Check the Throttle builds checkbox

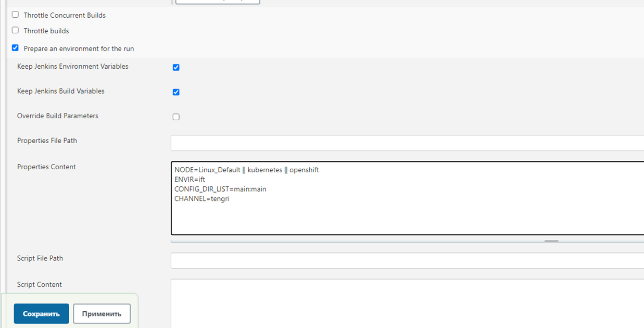(x=15, y=30)
